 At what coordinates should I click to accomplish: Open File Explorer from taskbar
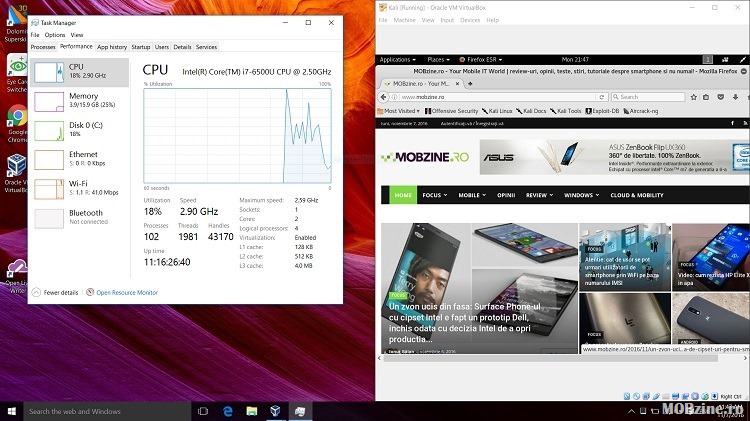pos(252,411)
